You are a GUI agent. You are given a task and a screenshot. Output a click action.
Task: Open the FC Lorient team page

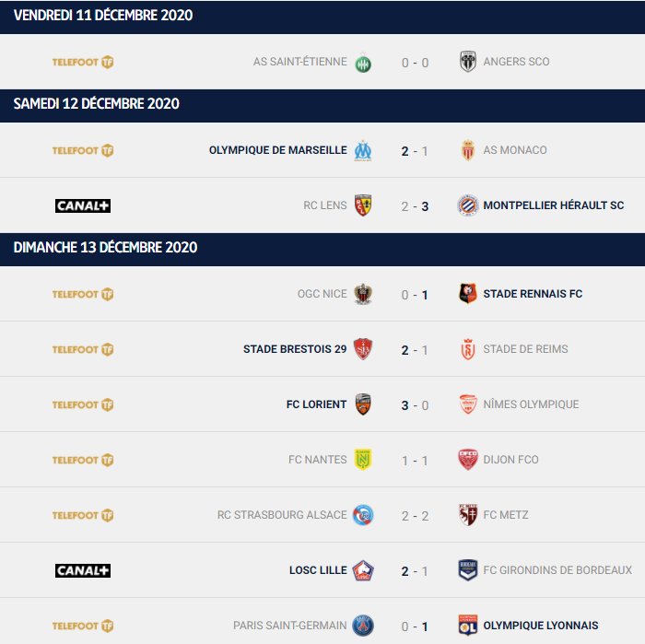click(x=316, y=404)
